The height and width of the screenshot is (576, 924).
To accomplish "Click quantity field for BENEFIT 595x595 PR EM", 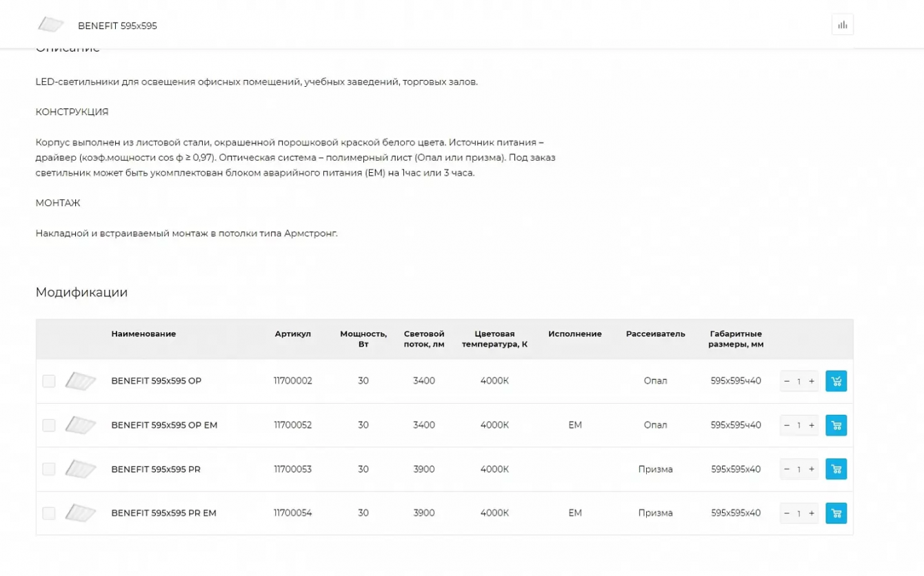I will pyautogui.click(x=799, y=513).
